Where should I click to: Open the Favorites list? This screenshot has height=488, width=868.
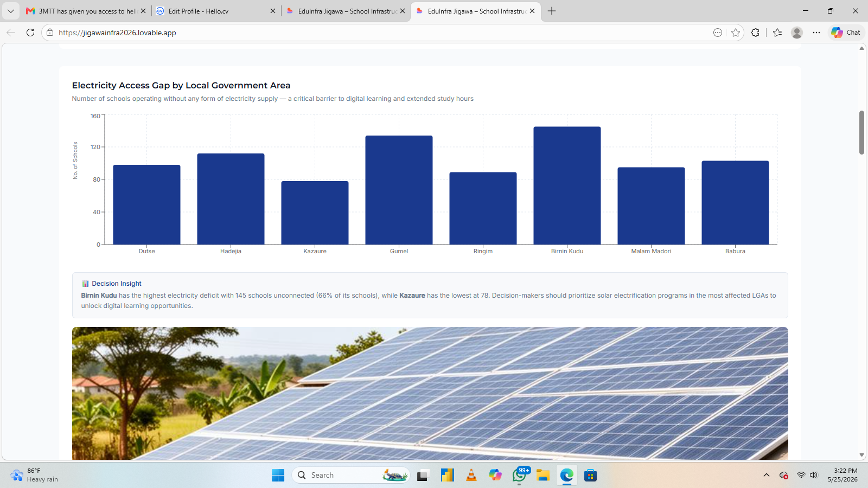pyautogui.click(x=777, y=33)
